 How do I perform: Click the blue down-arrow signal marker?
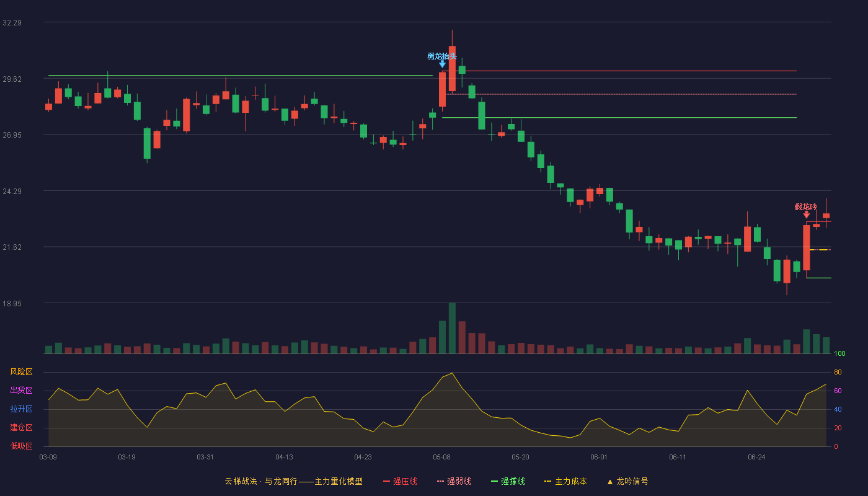442,64
